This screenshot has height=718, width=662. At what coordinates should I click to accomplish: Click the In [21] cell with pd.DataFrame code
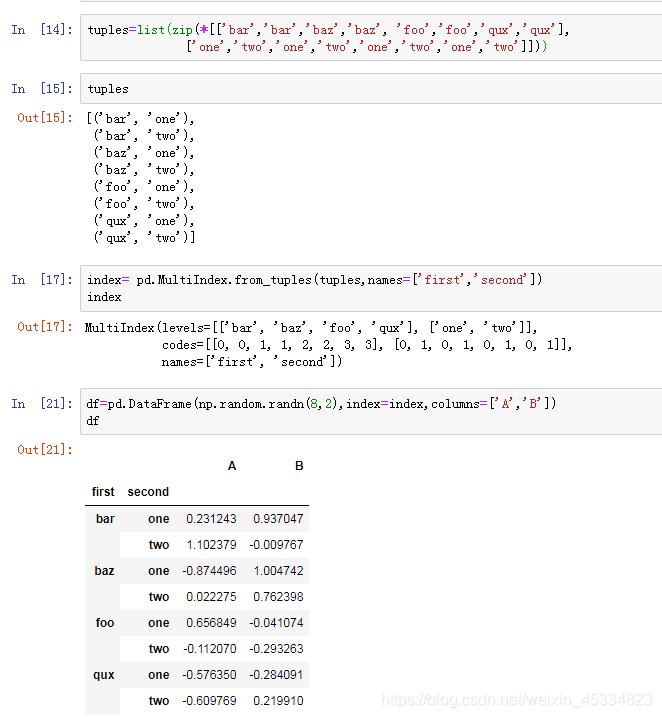pyautogui.click(x=371, y=411)
